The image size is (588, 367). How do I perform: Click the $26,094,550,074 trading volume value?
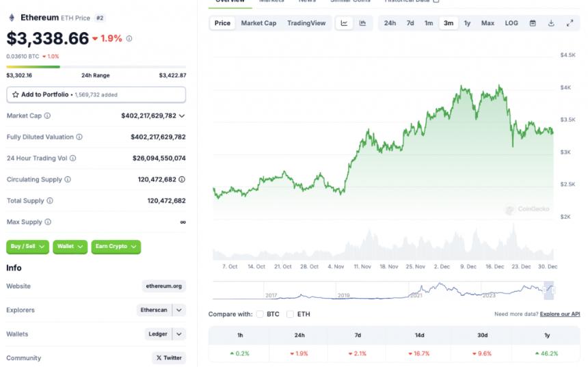pos(159,158)
